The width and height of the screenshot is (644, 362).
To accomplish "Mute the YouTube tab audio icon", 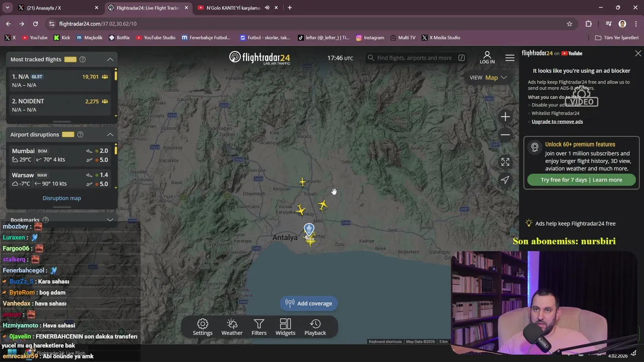I will coord(267,8).
